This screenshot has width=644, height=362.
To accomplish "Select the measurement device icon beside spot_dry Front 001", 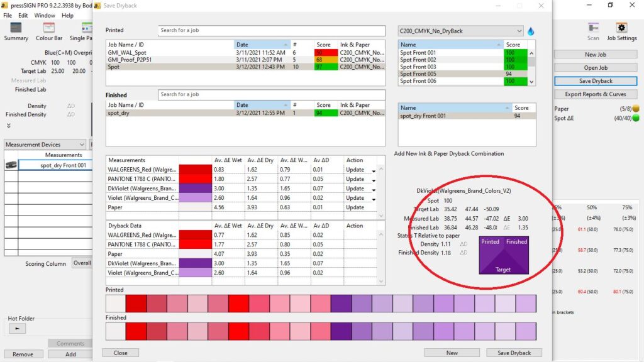I will pos(11,165).
